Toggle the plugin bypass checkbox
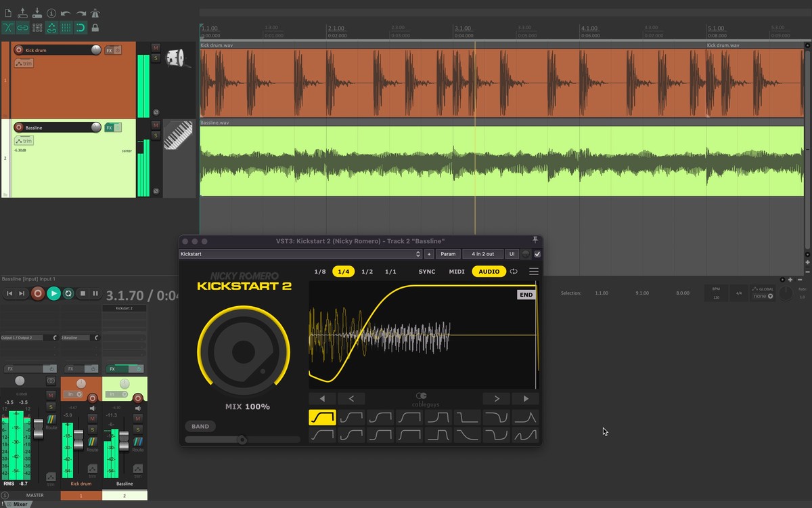 click(x=537, y=254)
